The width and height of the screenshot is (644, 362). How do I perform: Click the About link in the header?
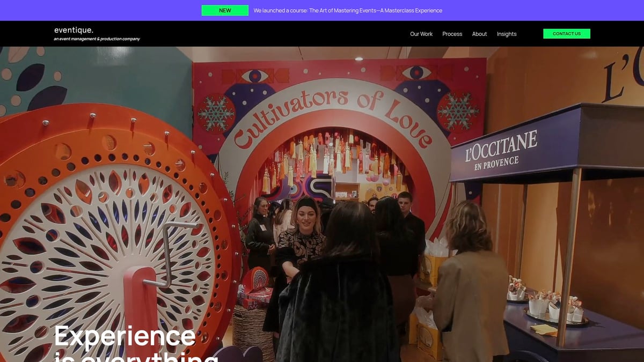[479, 34]
